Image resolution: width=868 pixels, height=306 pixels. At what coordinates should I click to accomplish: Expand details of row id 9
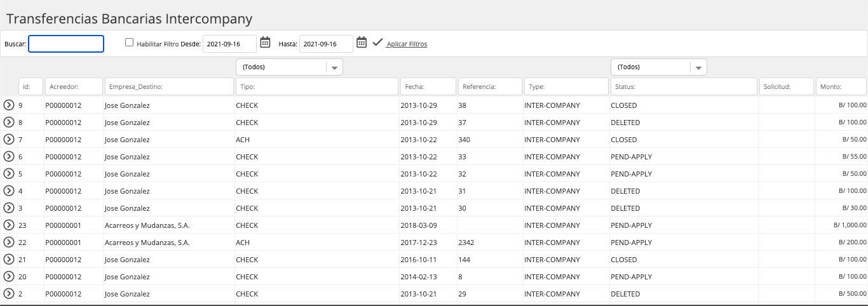9,105
